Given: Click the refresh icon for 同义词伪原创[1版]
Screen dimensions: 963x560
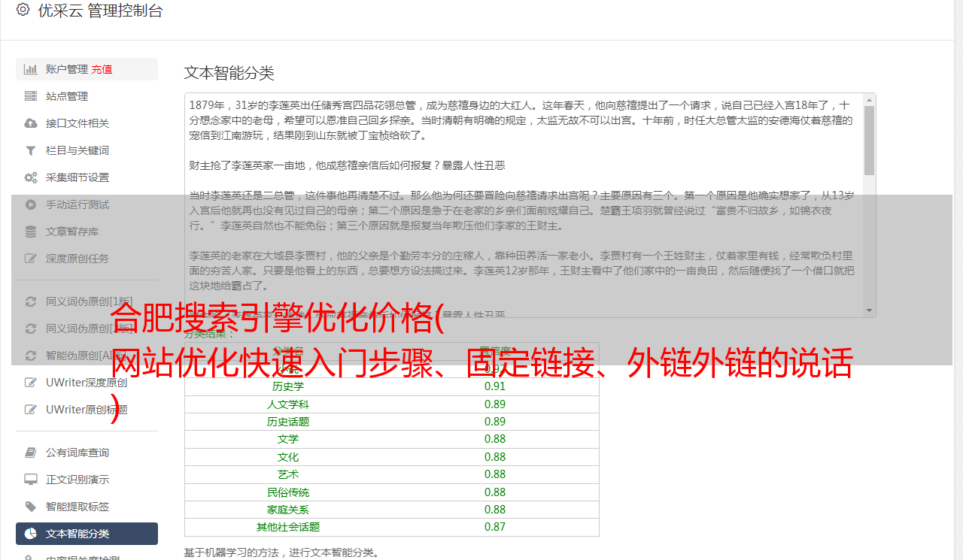Looking at the screenshot, I should coord(31,301).
